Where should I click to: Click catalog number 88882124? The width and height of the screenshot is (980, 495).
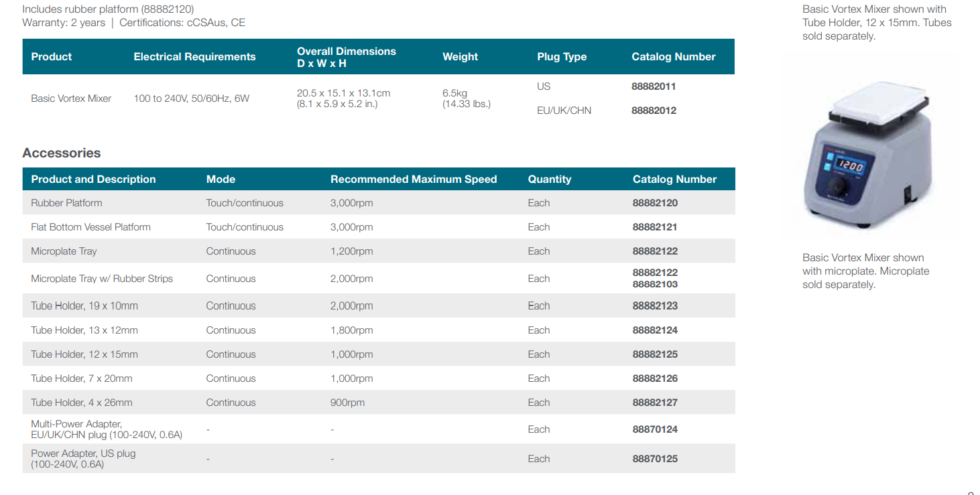coord(655,330)
